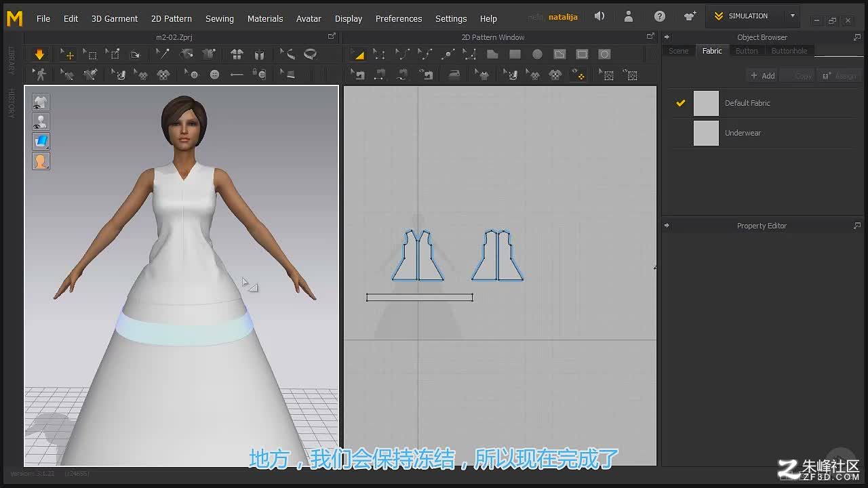Select the Add Point tool
This screenshot has height=488, width=868.
tap(448, 54)
